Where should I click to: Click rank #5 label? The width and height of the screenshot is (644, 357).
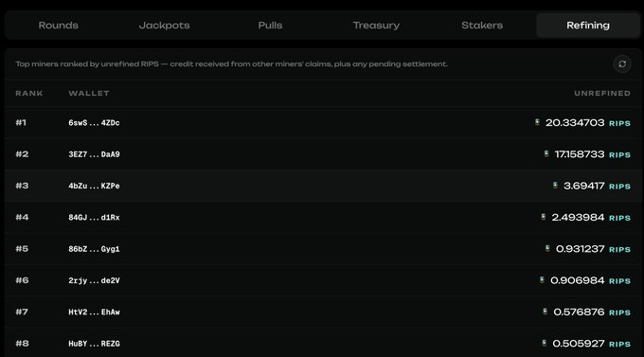(22, 249)
